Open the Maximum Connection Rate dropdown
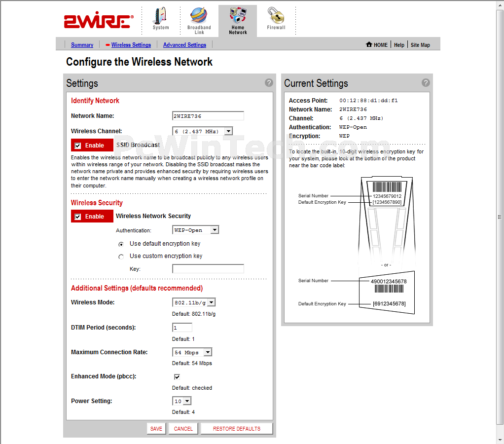504x444 pixels. point(192,352)
